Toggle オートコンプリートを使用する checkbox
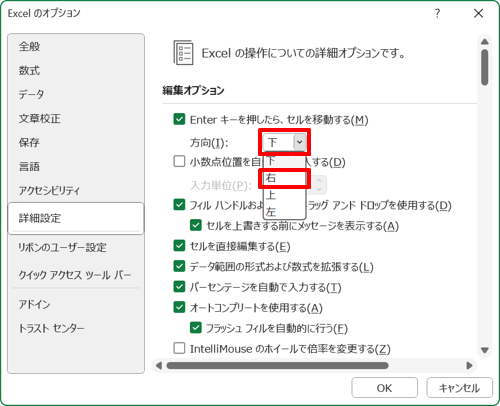This screenshot has width=500, height=406. coord(179,307)
